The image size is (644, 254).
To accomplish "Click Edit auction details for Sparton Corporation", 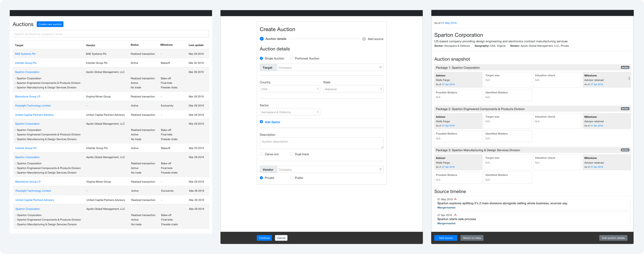I will (613, 238).
